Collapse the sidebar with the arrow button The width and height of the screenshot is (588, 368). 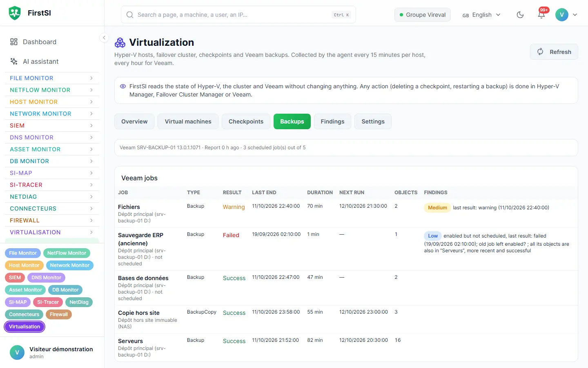[x=104, y=38]
